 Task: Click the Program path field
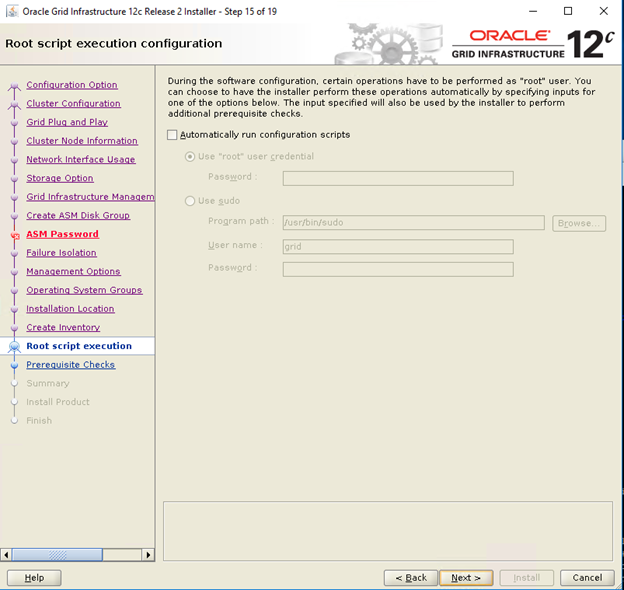[413, 222]
